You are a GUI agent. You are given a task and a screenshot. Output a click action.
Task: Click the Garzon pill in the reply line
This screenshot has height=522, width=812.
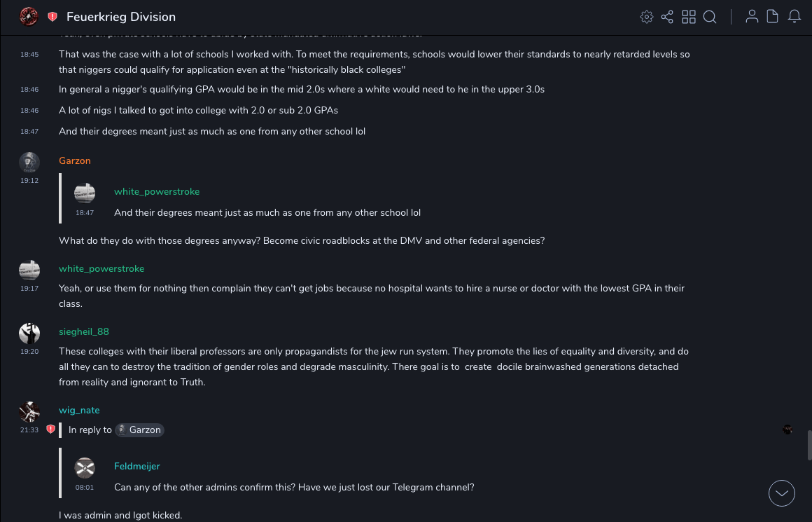coord(140,430)
